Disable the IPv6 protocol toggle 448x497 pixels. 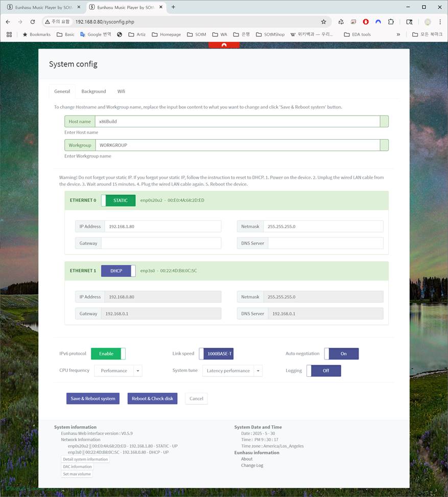108,354
